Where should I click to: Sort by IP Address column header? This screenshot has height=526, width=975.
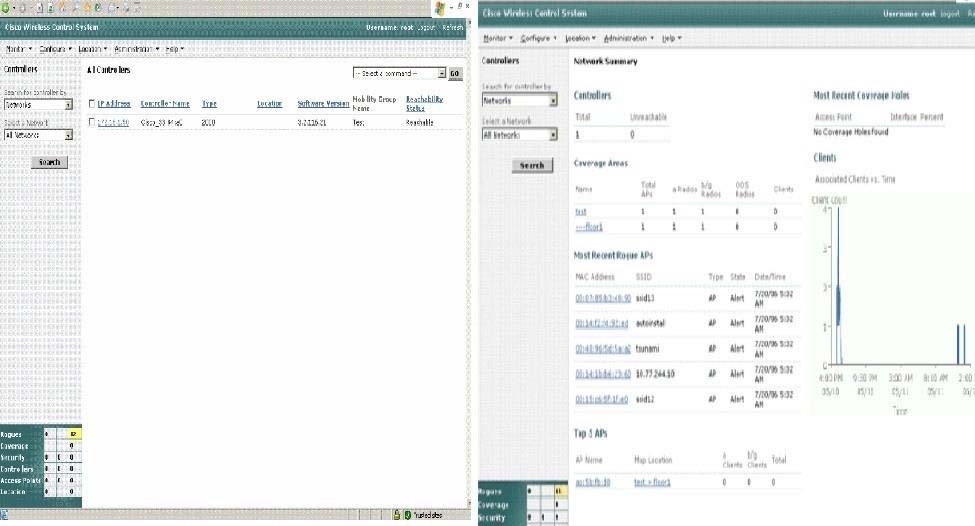[114, 104]
